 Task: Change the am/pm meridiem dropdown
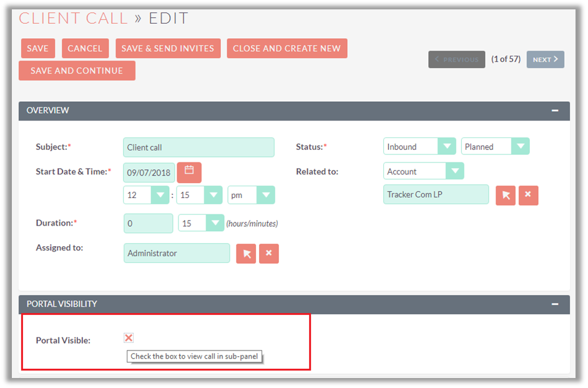251,195
